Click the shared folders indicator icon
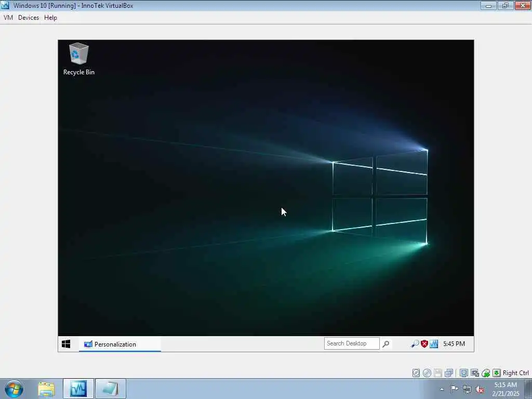 [x=449, y=373]
